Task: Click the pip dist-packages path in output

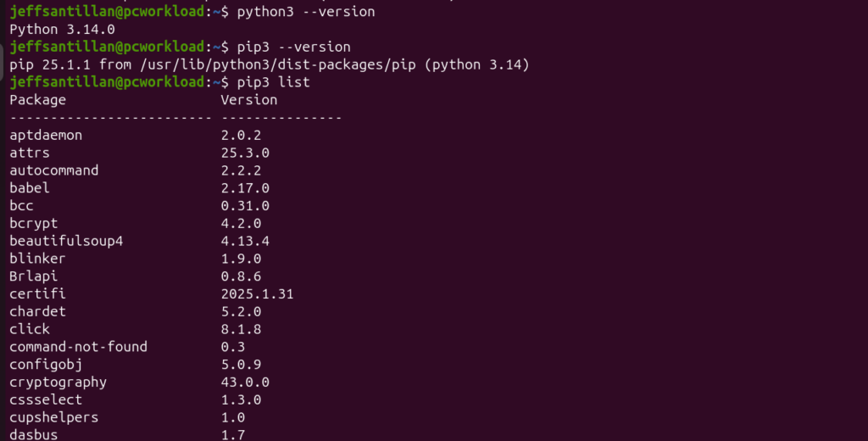Action: point(278,64)
